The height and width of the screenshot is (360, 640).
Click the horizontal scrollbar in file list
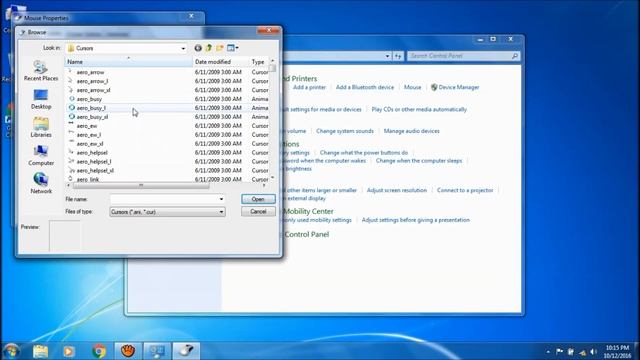pos(141,186)
